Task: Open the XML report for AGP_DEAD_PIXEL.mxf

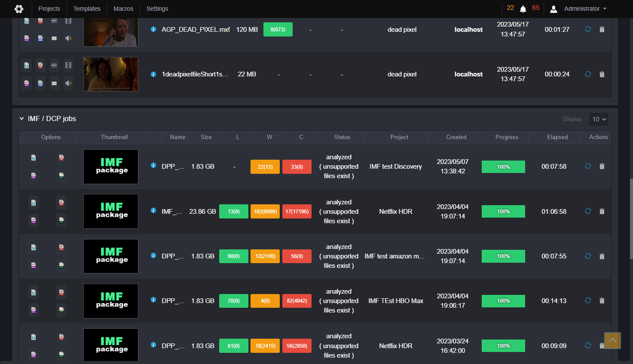Action: [27, 38]
